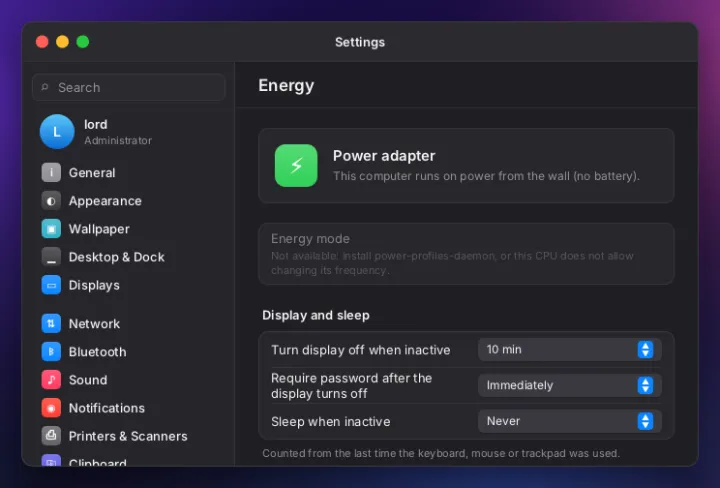Click the stepper arrows beside Immediately
This screenshot has width=720, height=488.
(645, 385)
